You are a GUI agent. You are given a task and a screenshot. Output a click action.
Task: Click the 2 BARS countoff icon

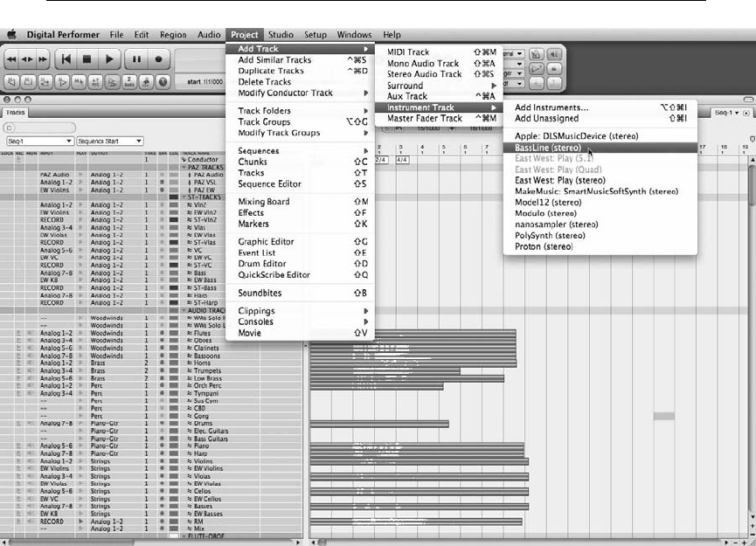pyautogui.click(x=129, y=82)
